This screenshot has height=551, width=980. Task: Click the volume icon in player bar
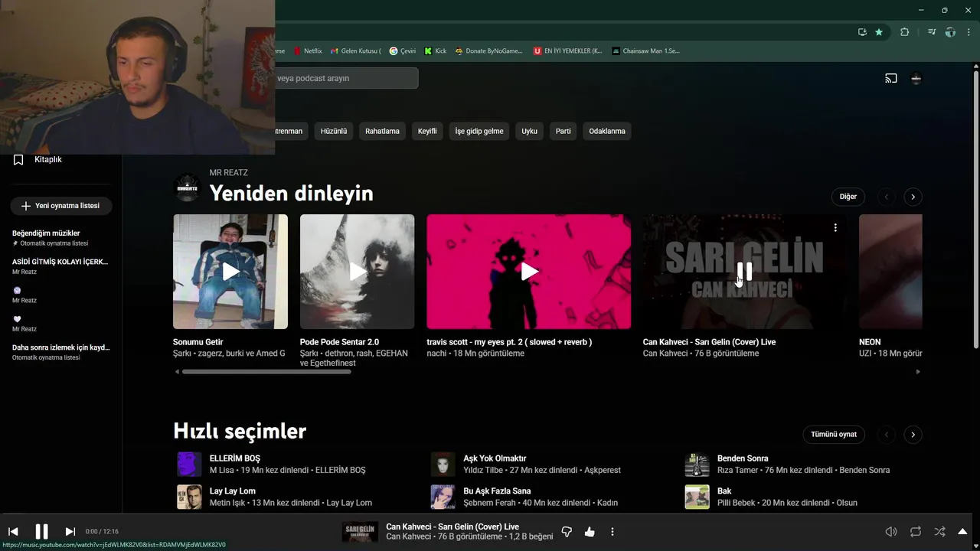click(x=891, y=531)
